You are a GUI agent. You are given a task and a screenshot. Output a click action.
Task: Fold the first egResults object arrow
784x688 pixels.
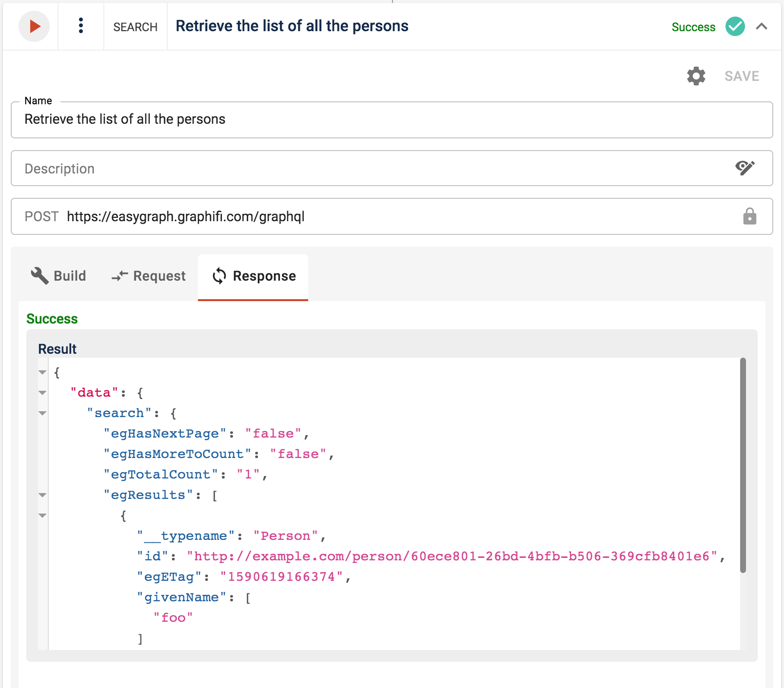click(x=43, y=516)
